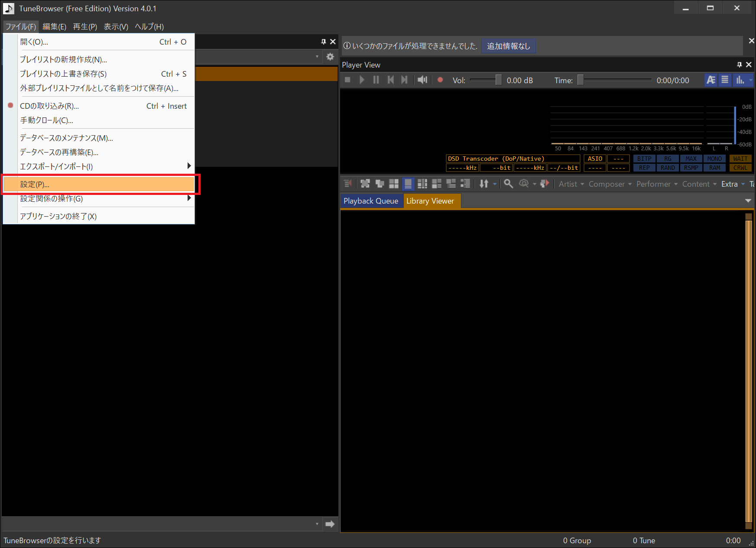Image resolution: width=756 pixels, height=548 pixels.
Task: Pause playback in Player View
Action: pos(376,80)
